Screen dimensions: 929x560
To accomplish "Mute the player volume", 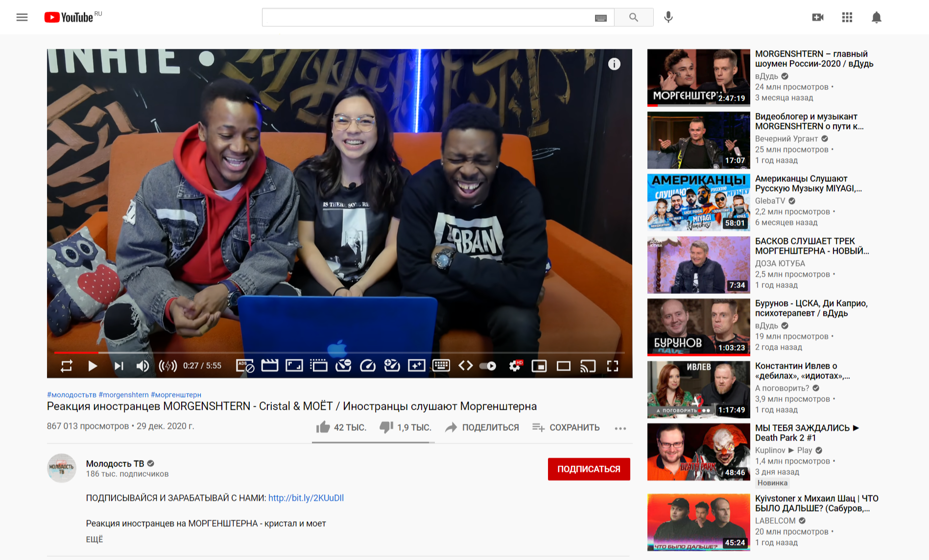I will [x=143, y=366].
